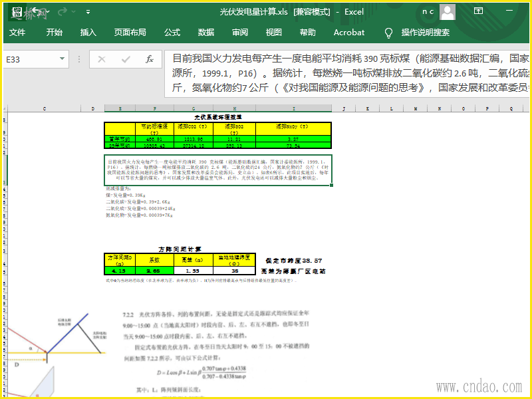
Task: Select column H header
Action: [x=235, y=108]
